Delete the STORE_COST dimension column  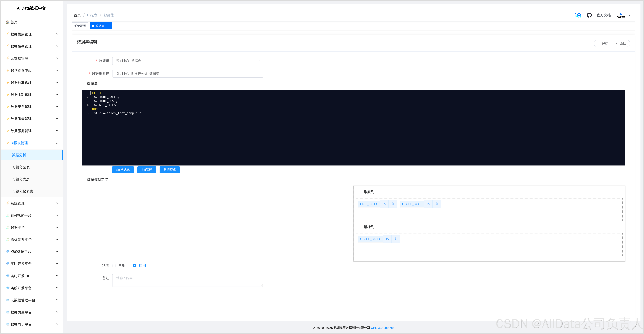click(x=437, y=204)
